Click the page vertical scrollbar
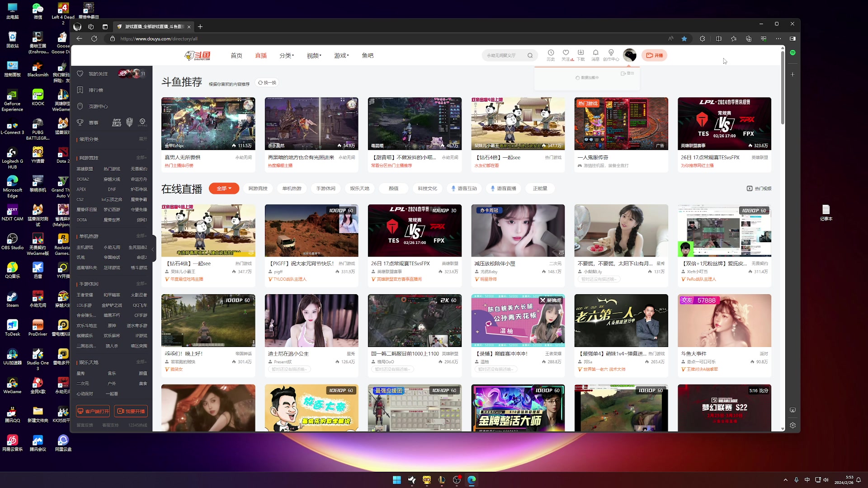 coord(783,88)
